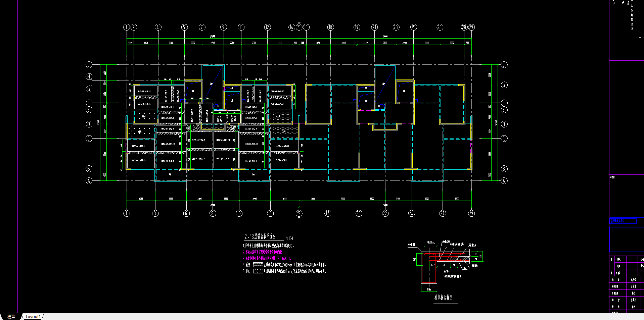Select axis bubble 12 in the top row

(267, 27)
